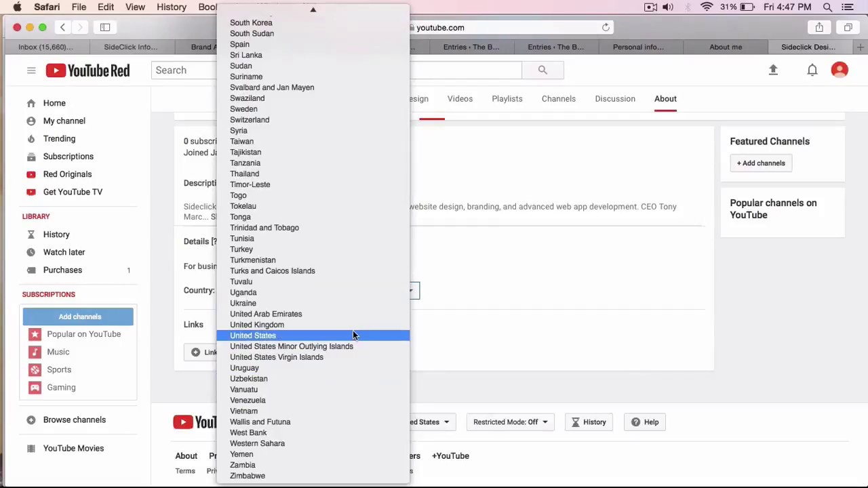Add a new Safari tab with plus
The height and width of the screenshot is (488, 868).
coord(860,47)
